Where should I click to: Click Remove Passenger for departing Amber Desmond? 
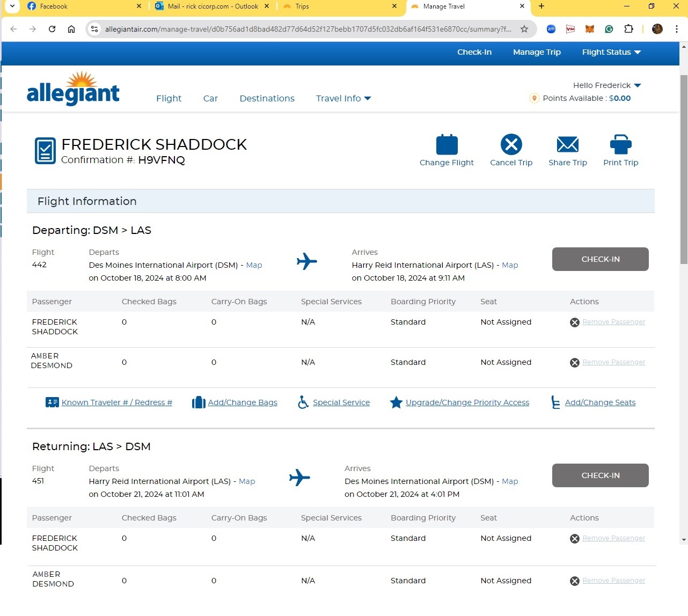pyautogui.click(x=613, y=362)
